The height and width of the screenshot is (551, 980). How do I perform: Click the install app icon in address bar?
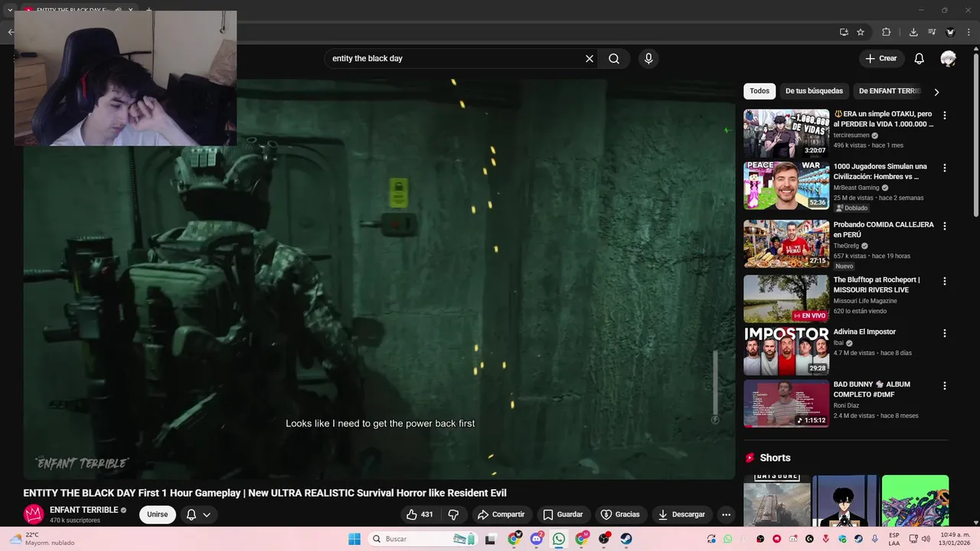844,32
